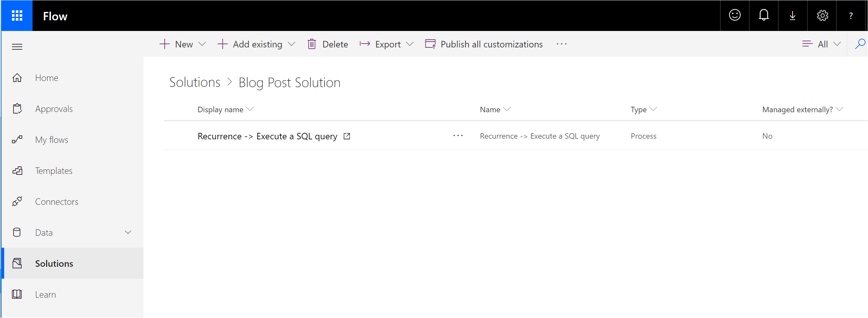Open the app launcher waffle icon
Viewport: 868px width, 318px height.
tap(17, 16)
